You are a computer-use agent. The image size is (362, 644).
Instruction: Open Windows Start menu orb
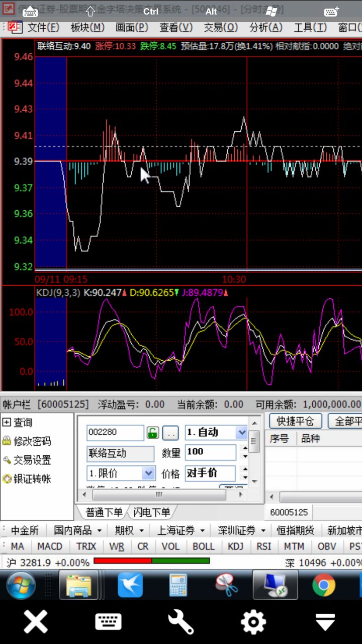pos(21,585)
